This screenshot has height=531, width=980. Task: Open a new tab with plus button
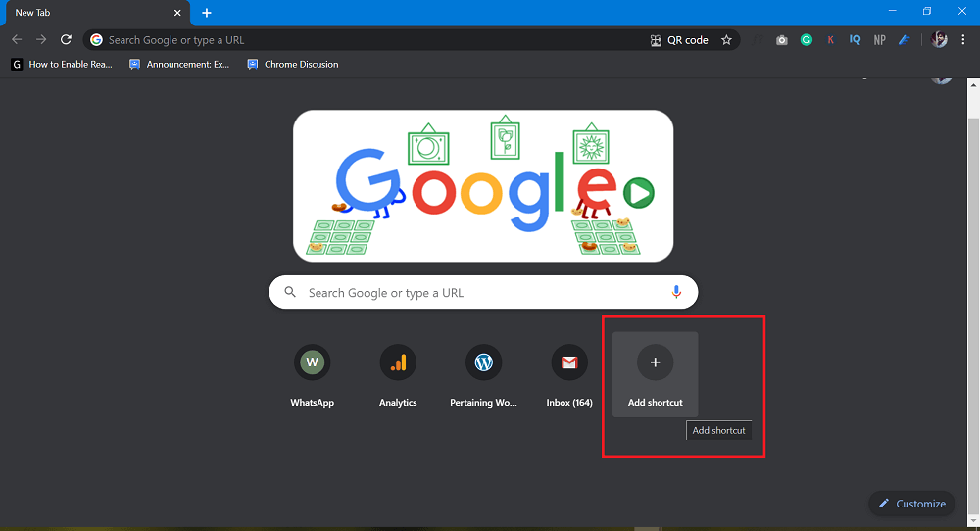pos(207,13)
